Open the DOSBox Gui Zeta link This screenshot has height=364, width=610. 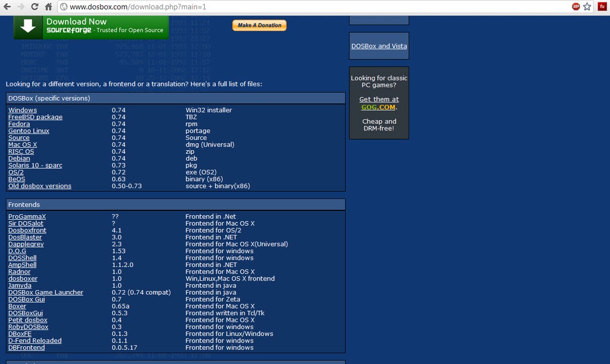26,300
